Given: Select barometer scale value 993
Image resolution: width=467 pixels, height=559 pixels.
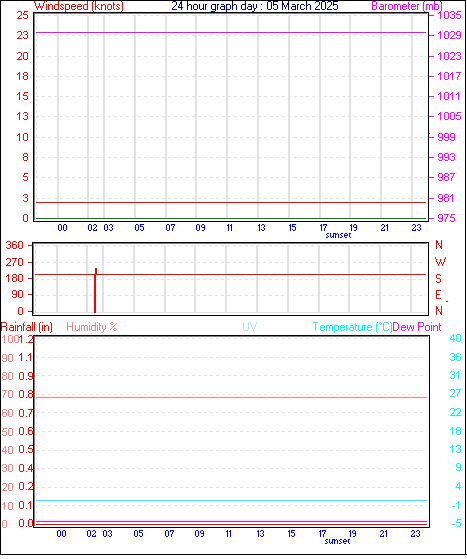Looking at the screenshot, I should click(446, 157).
